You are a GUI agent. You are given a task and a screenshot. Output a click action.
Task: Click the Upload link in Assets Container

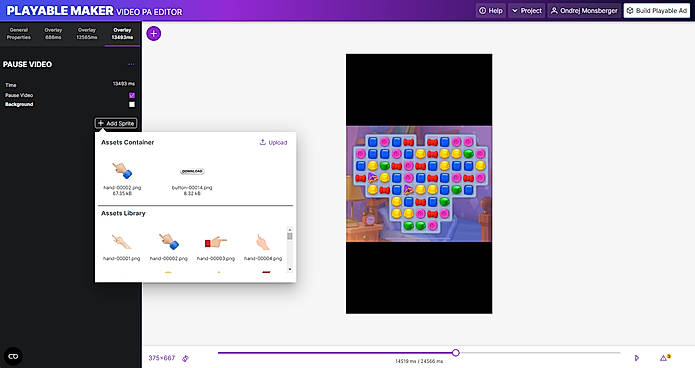click(x=273, y=142)
